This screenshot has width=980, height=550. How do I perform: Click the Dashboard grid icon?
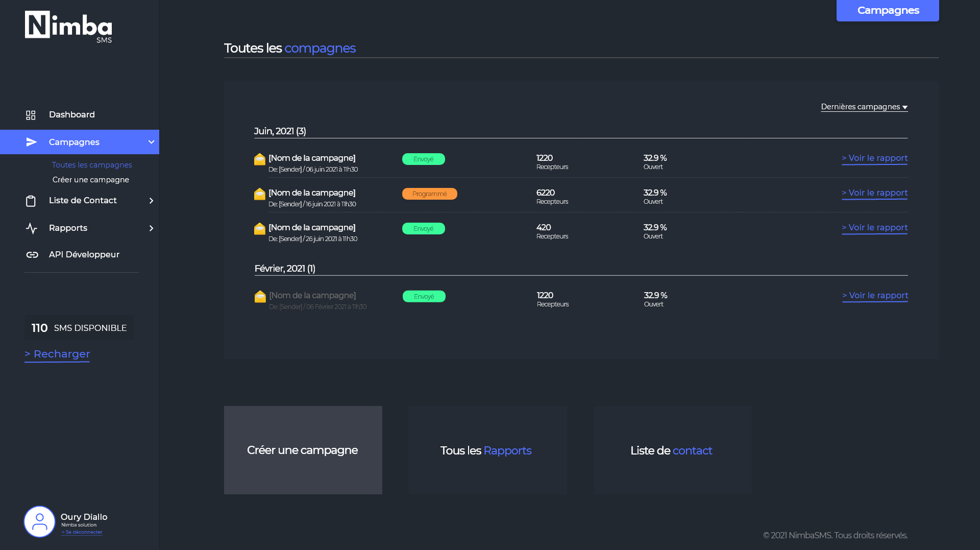click(x=31, y=115)
